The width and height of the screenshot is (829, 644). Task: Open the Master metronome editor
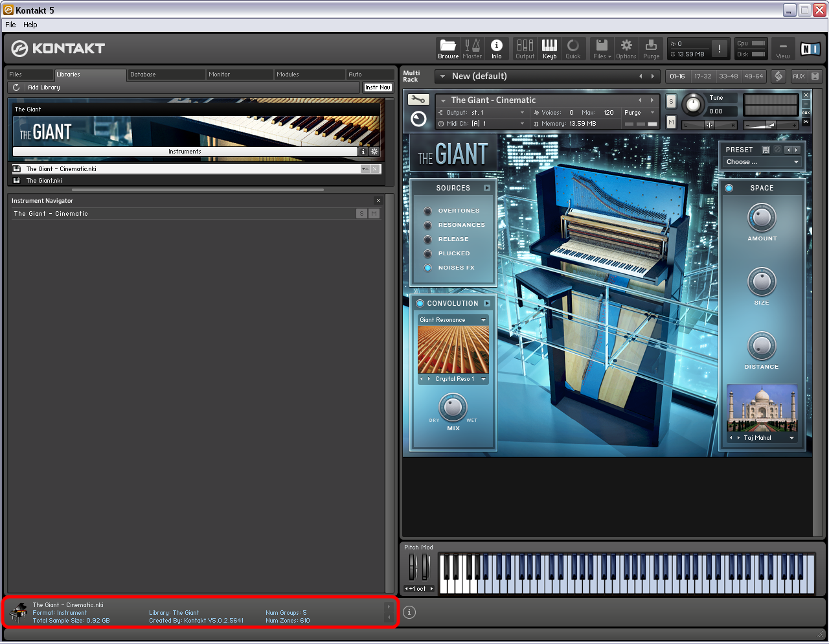pos(472,49)
